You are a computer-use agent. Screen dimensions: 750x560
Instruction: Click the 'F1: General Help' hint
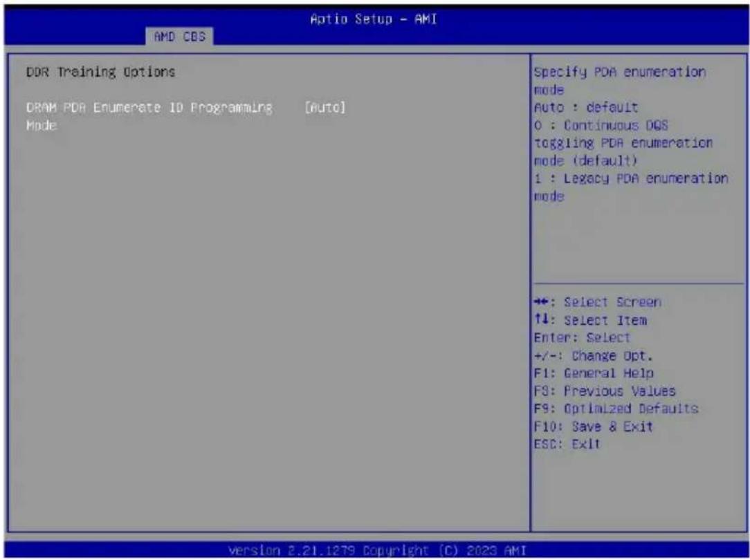tap(594, 373)
